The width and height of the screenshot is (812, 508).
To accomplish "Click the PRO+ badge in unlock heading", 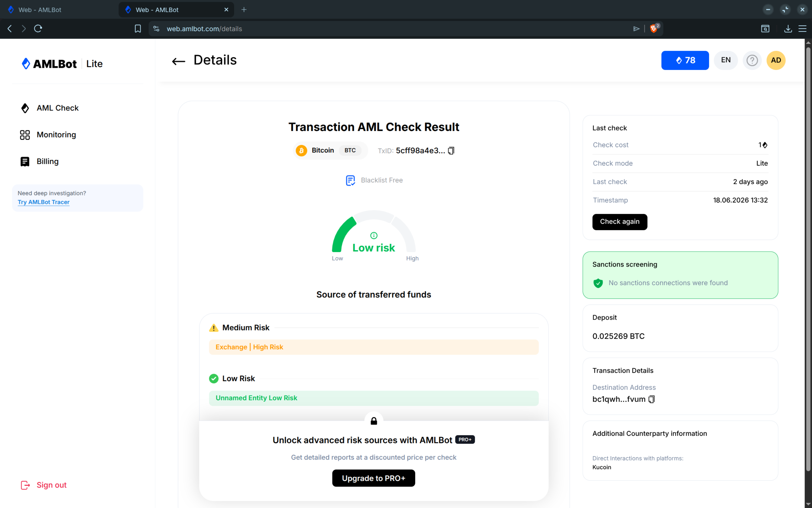I will pos(465,440).
